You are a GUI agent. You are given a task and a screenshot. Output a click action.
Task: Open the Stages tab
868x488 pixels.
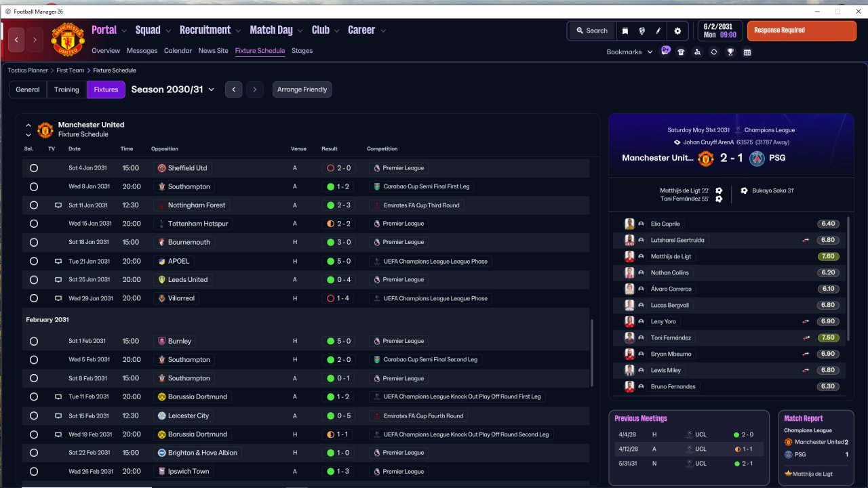click(302, 51)
